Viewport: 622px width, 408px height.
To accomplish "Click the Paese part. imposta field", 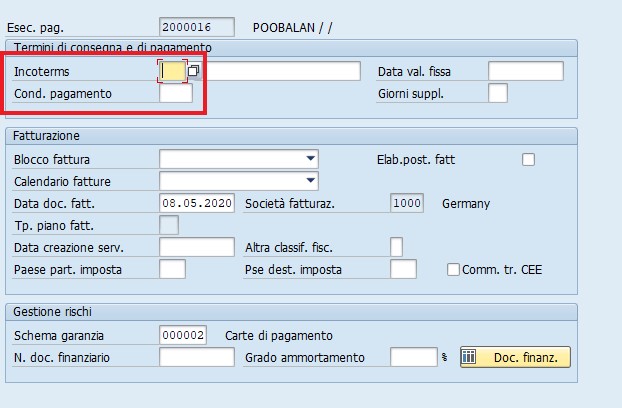I will (x=172, y=269).
